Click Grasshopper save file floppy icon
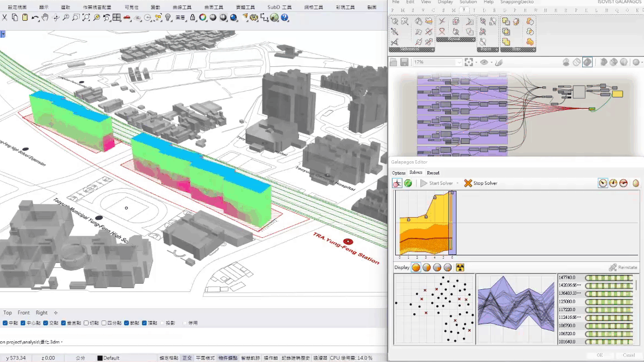644x362 pixels. [x=404, y=62]
